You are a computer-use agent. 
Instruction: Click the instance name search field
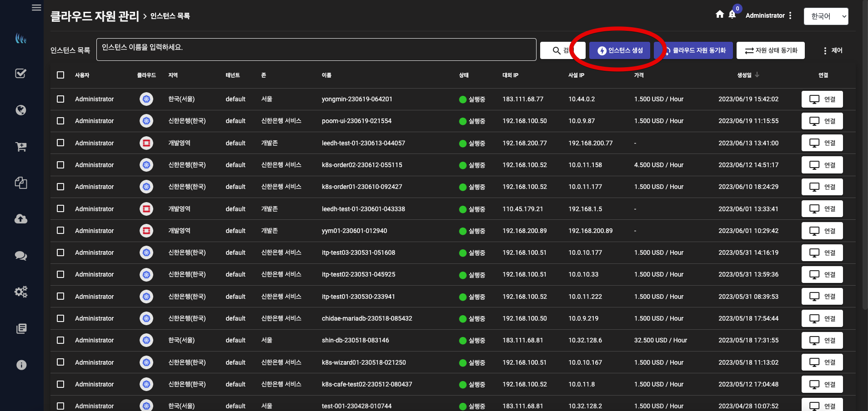click(316, 50)
